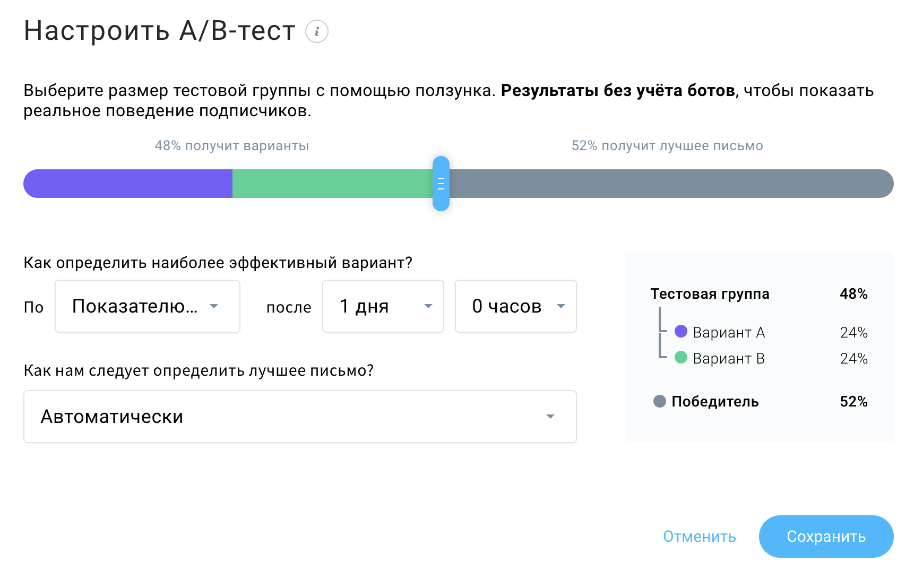This screenshot has height=588, width=914.
Task: Click the purple Variant A slider segment
Action: (x=128, y=184)
